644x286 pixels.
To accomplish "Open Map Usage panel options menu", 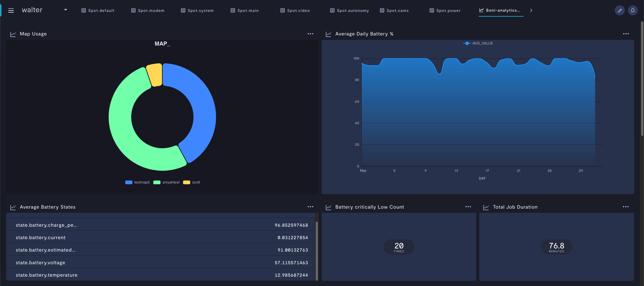I will 310,34.
